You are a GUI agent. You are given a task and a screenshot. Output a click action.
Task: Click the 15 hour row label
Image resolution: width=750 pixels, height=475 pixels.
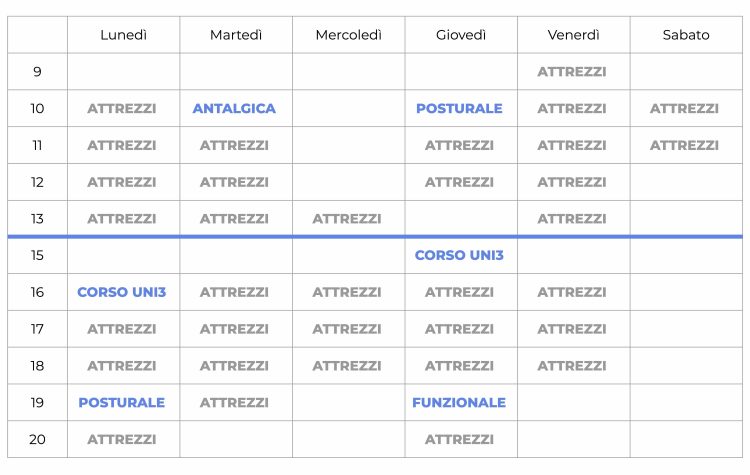(37, 256)
